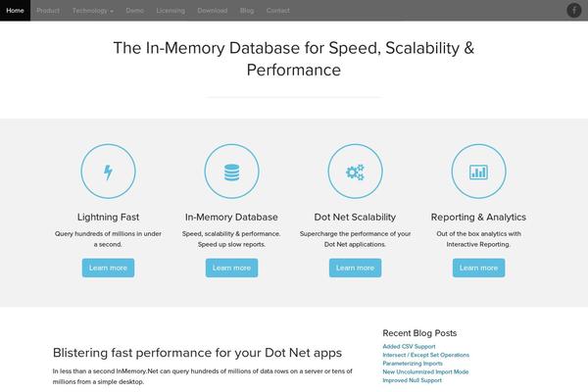Click Learn more under Reporting & Analytics
588x392 pixels.
pos(478,268)
